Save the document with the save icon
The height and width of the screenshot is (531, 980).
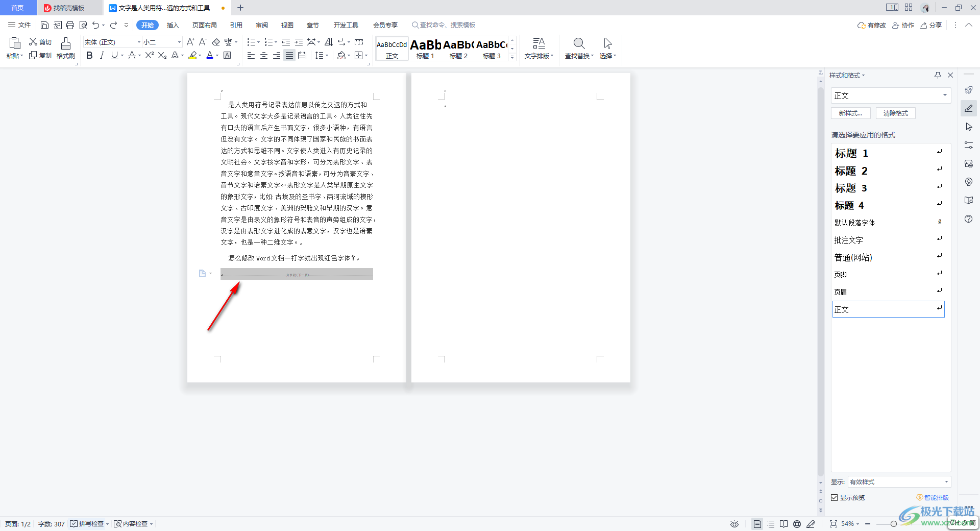tap(44, 25)
